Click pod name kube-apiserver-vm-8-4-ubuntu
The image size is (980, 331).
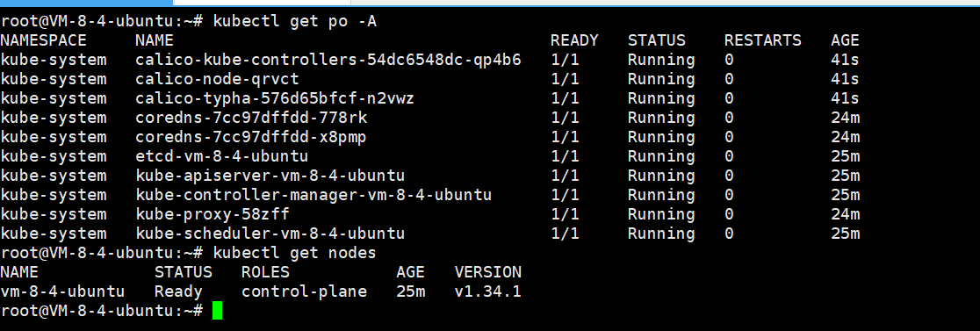click(x=270, y=176)
